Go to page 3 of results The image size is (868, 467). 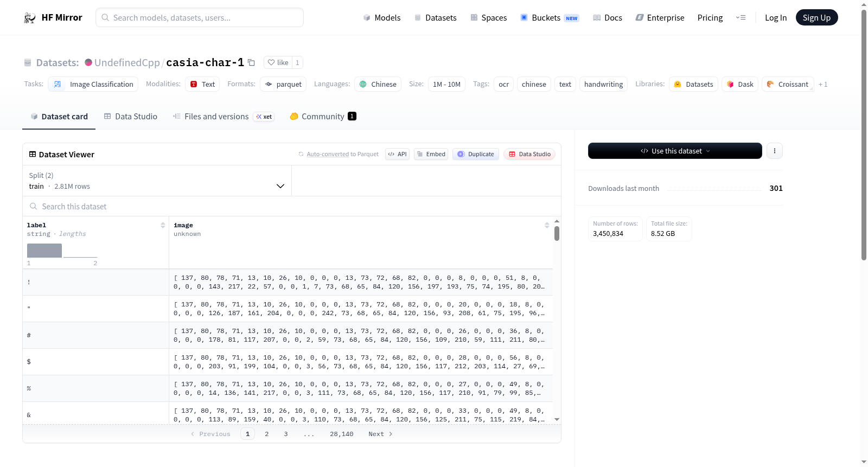[x=286, y=434]
